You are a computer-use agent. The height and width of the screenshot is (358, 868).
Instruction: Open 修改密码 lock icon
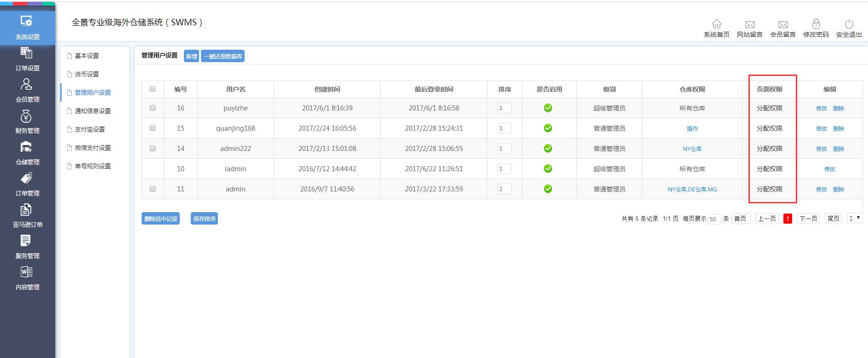[816, 24]
